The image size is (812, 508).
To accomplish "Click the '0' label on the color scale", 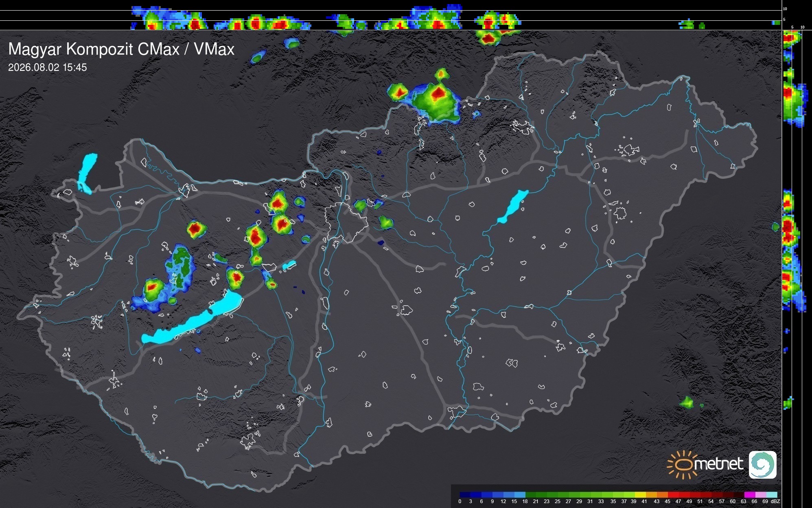I will 460,501.
